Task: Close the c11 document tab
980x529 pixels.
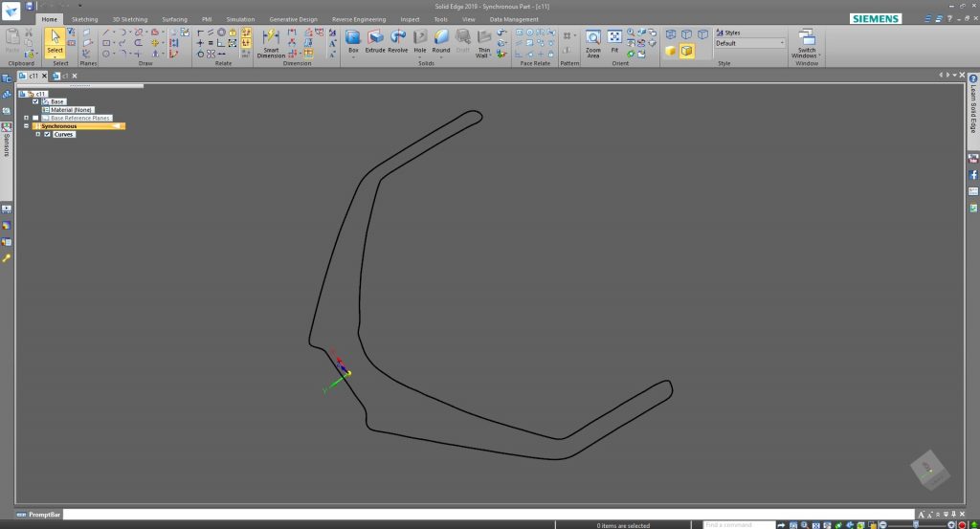Action: click(x=44, y=76)
